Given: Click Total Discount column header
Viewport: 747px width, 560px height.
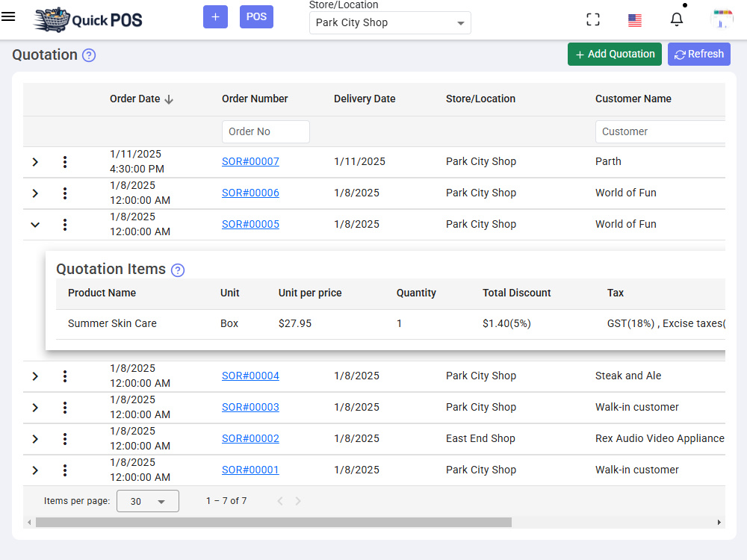Looking at the screenshot, I should pos(516,293).
